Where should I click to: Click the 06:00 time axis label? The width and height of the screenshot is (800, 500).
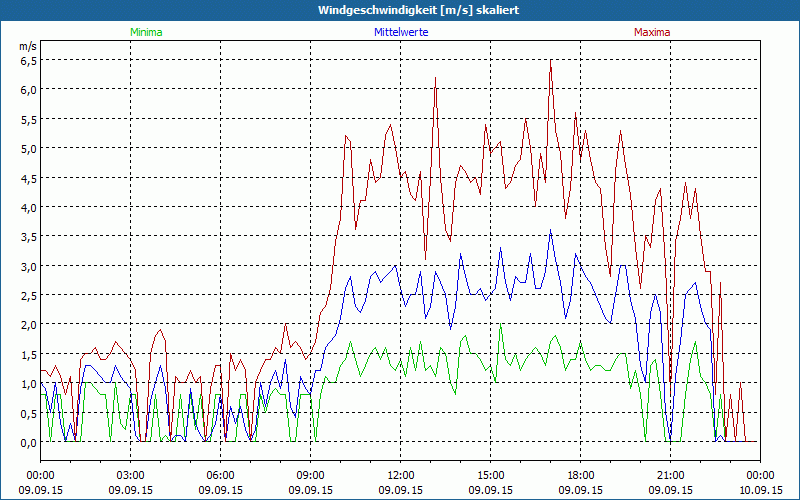coord(220,476)
